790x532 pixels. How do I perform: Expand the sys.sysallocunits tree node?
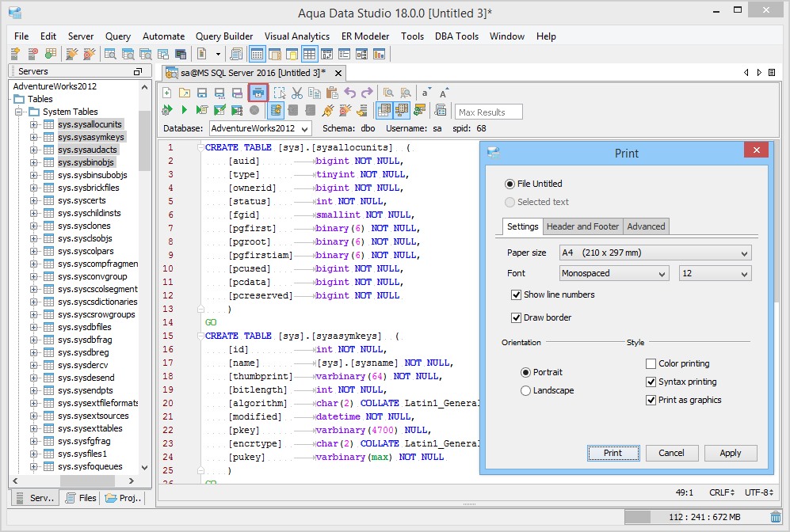34,124
